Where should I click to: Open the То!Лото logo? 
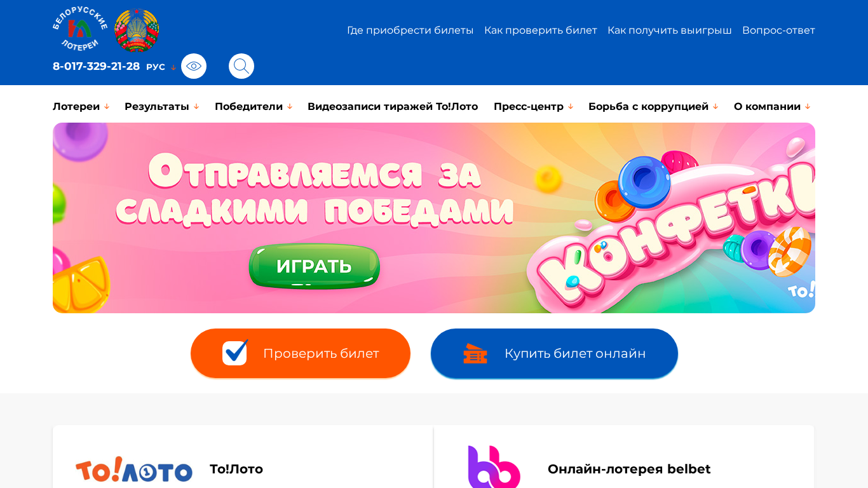click(x=134, y=470)
